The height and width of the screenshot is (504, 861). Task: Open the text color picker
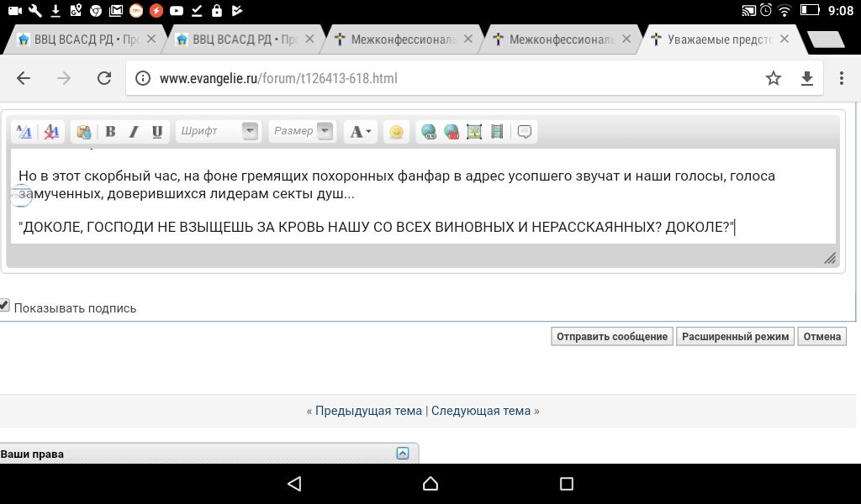point(361,132)
